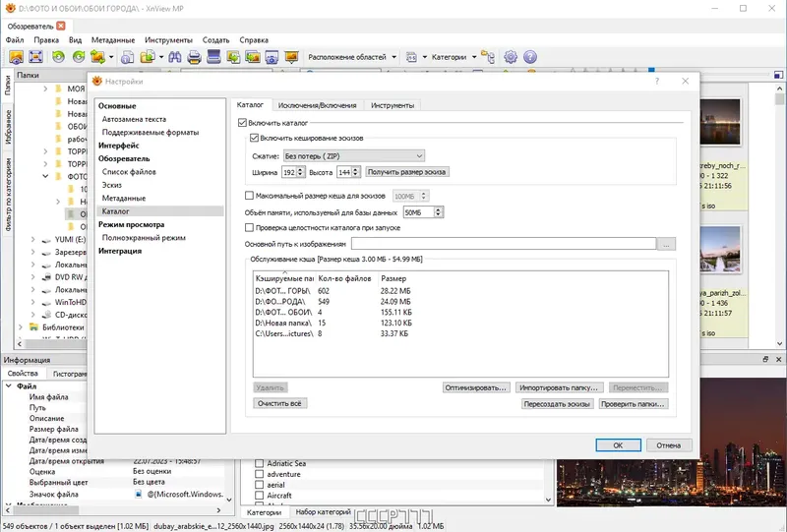Adjust the Высота height spinner
The image size is (787, 532).
point(355,172)
